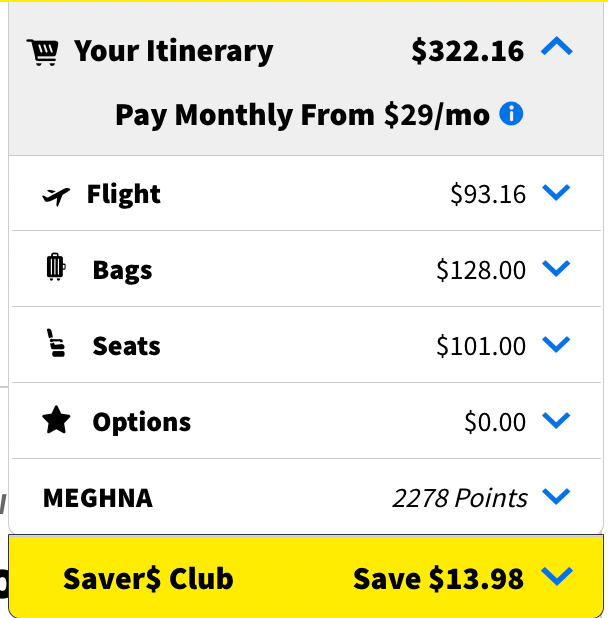Click the shopping cart icon
The width and height of the screenshot is (608, 618).
point(43,51)
